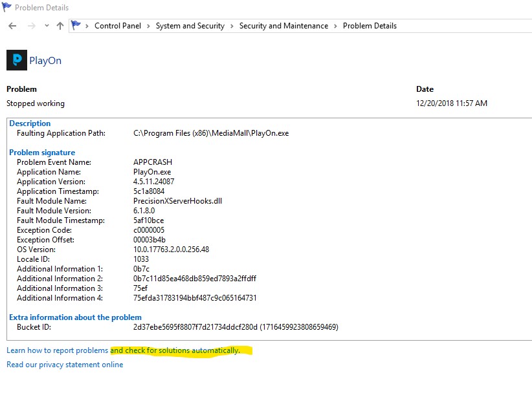The width and height of the screenshot is (532, 406).
Task: Click the Description section heading
Action: point(30,123)
